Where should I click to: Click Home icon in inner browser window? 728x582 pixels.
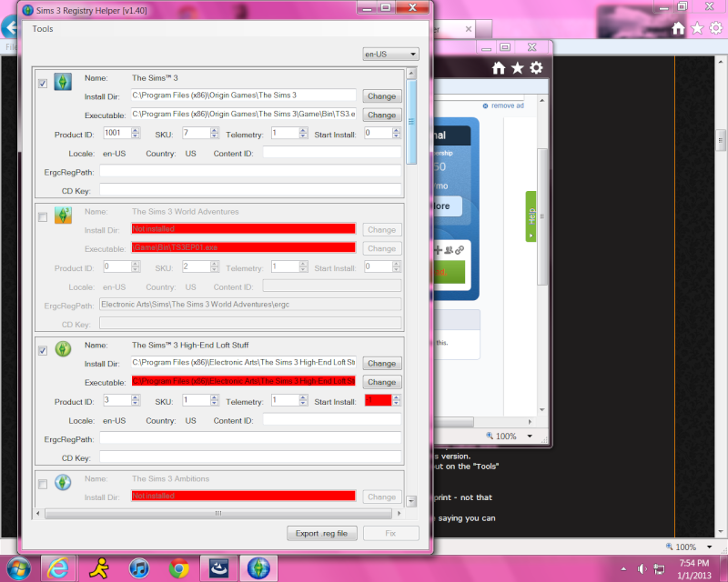499,68
